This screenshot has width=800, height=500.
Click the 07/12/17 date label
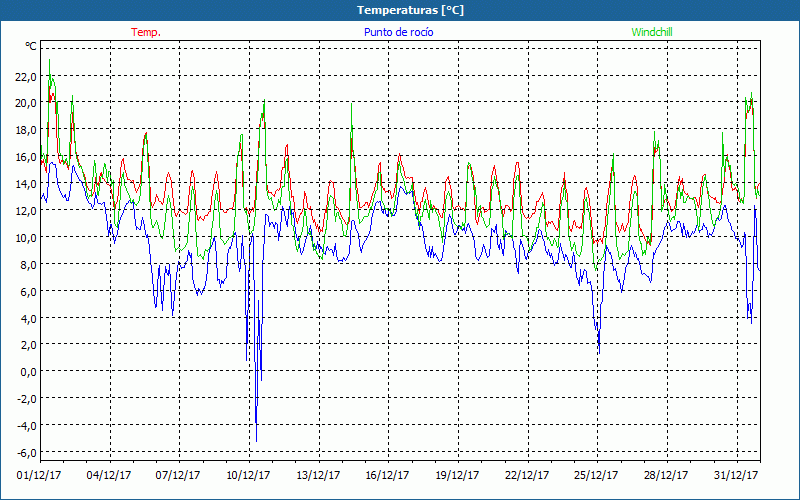click(x=178, y=475)
